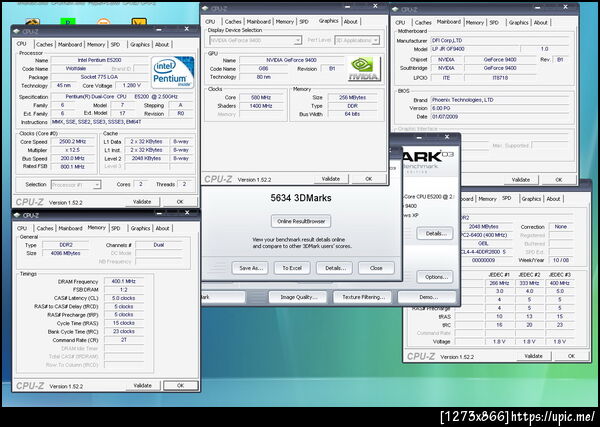600x427 pixels.
Task: Click the Command Rate value 2T
Action: pos(124,340)
